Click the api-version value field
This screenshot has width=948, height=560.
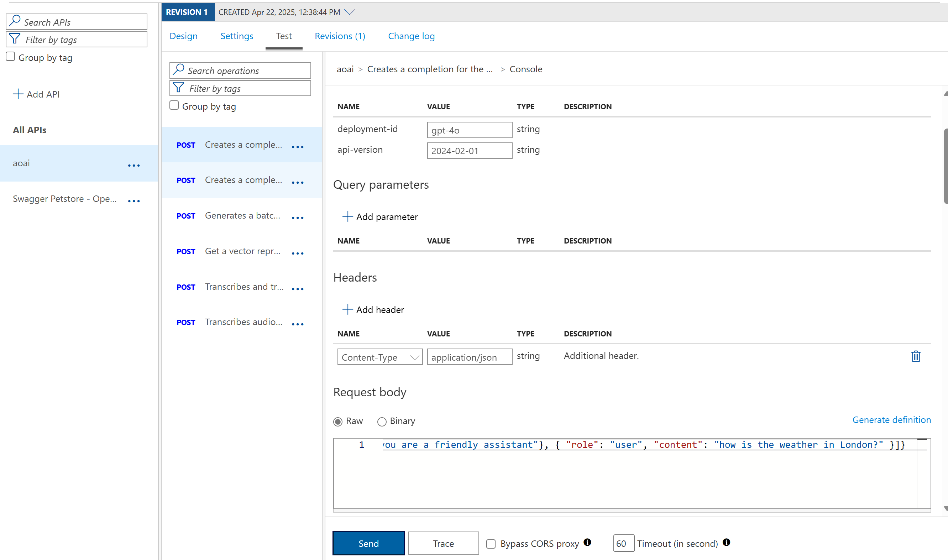pos(469,151)
